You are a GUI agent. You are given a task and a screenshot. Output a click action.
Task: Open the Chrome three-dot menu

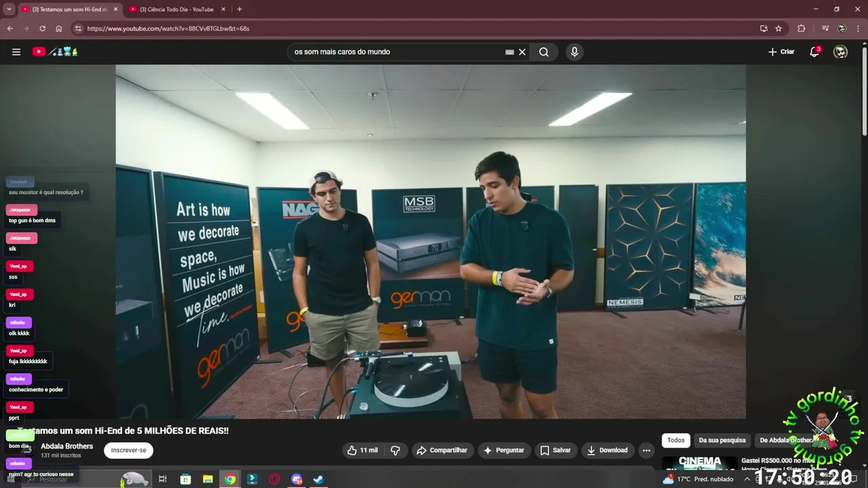(x=858, y=28)
